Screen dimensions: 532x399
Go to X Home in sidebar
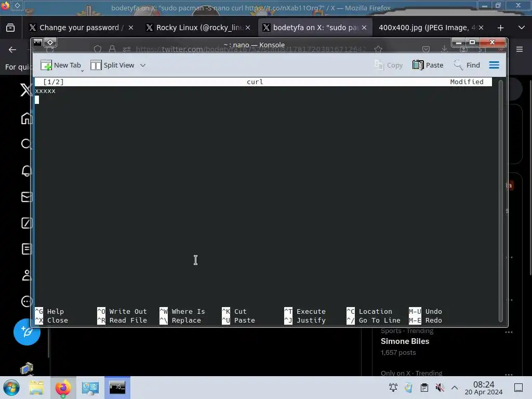[26, 118]
